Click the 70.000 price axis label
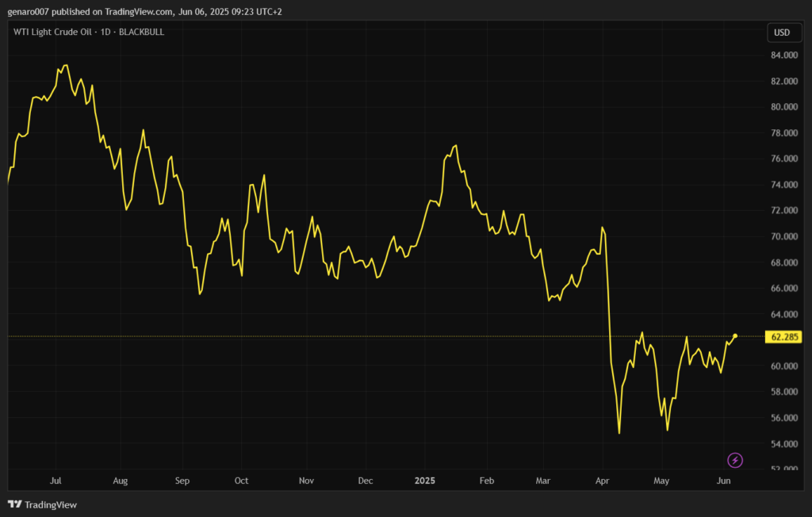This screenshot has width=812, height=517. [783, 237]
